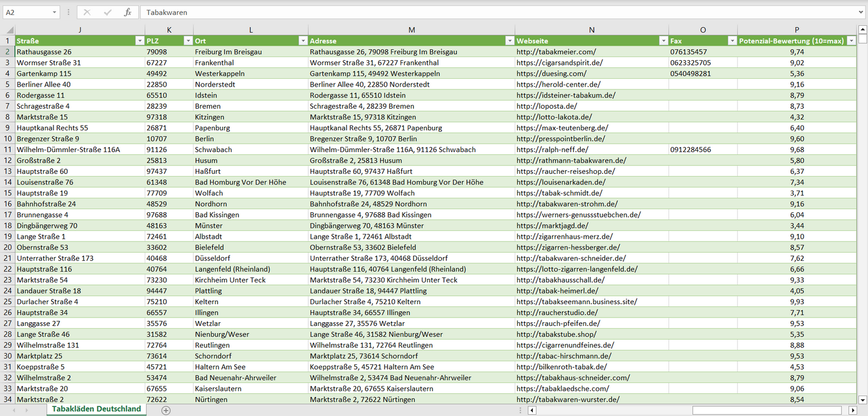Click the vertical scrollbar down arrow
This screenshot has height=416, width=868.
[x=863, y=399]
